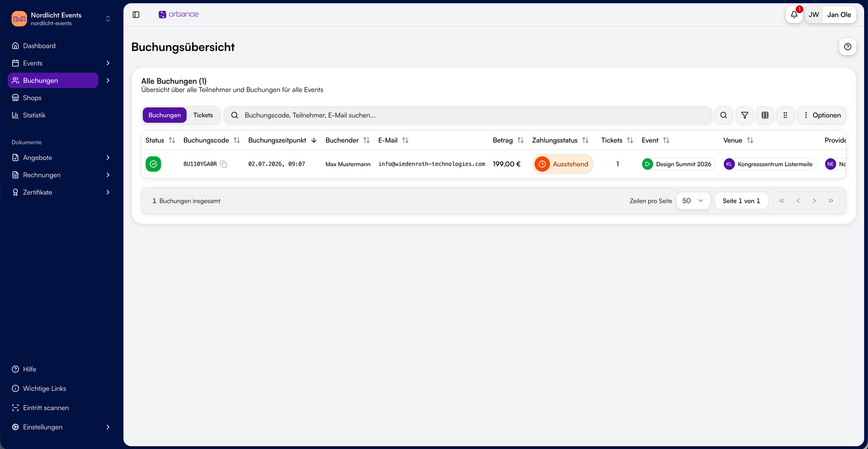This screenshot has height=449, width=868.
Task: Go to next page arrow
Action: tap(814, 201)
